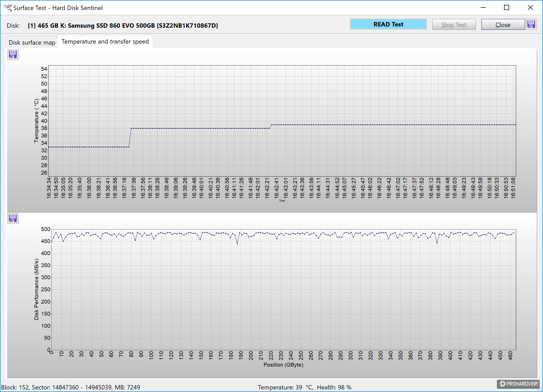Viewport: 543px width, 392px height.
Task: Select the Temperature and transfer speed tab
Action: [x=105, y=42]
